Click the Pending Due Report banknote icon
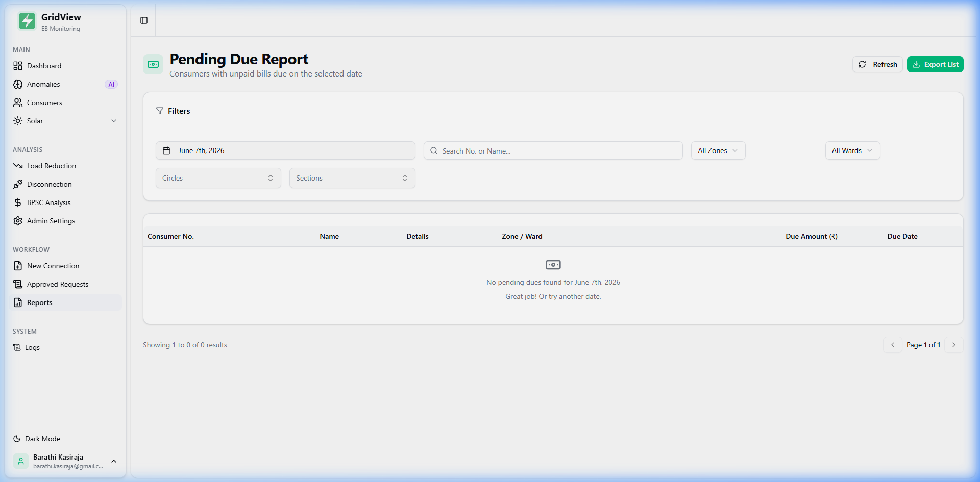 (x=153, y=64)
